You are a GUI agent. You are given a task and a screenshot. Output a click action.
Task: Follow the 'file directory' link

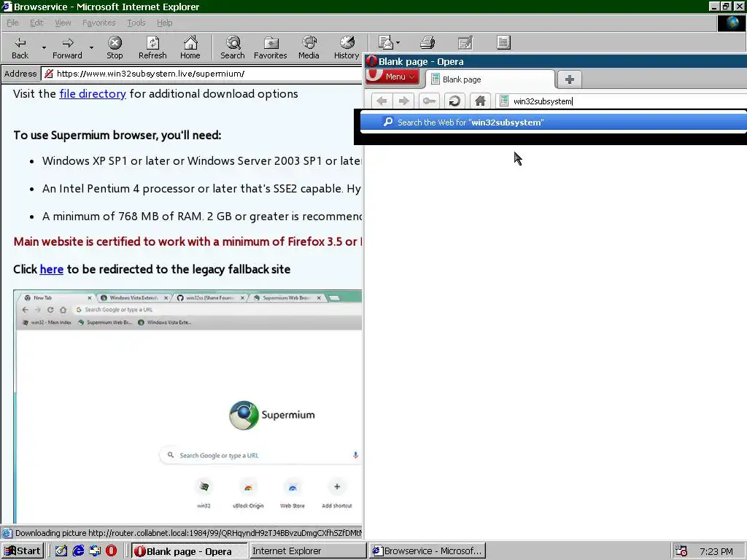click(x=93, y=94)
